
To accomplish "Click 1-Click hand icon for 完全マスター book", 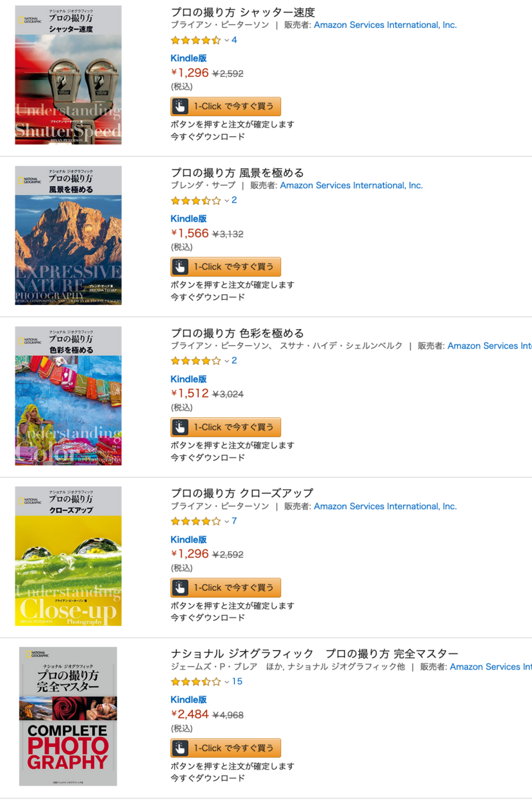I will coord(180,748).
